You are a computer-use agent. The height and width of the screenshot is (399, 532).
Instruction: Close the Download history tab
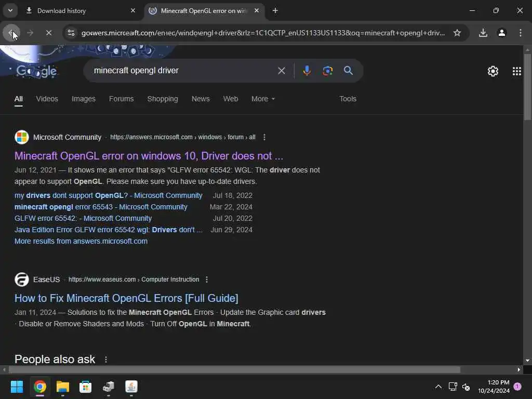133,11
